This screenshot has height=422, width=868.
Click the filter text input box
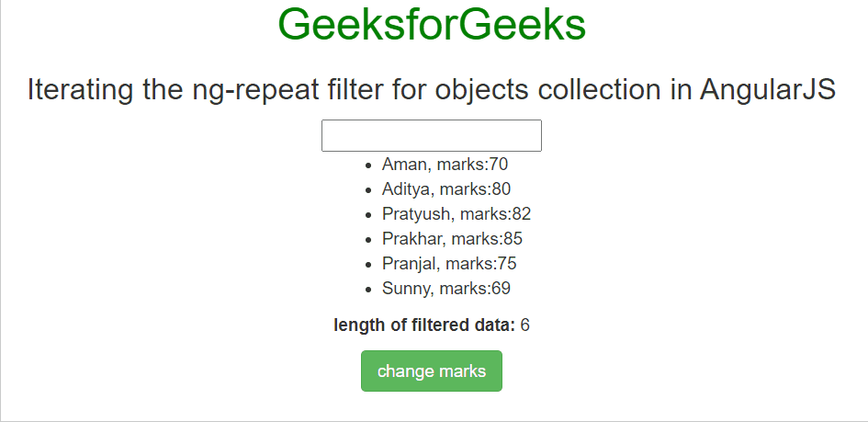(x=431, y=136)
